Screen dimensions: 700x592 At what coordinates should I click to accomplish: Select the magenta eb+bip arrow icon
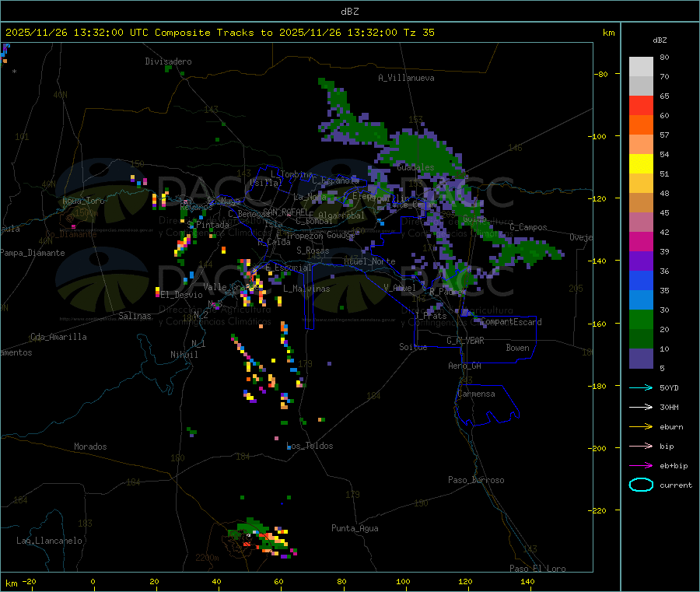(641, 465)
